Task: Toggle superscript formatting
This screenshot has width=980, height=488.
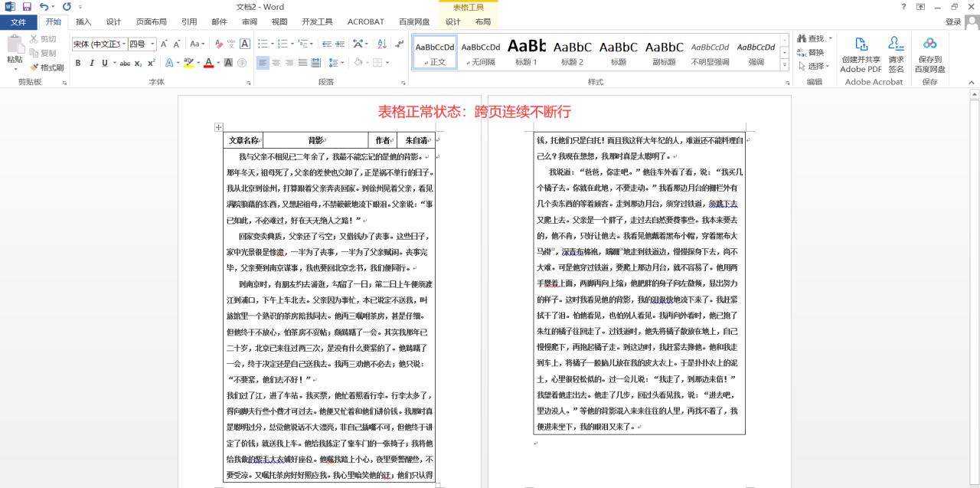Action: pyautogui.click(x=151, y=63)
